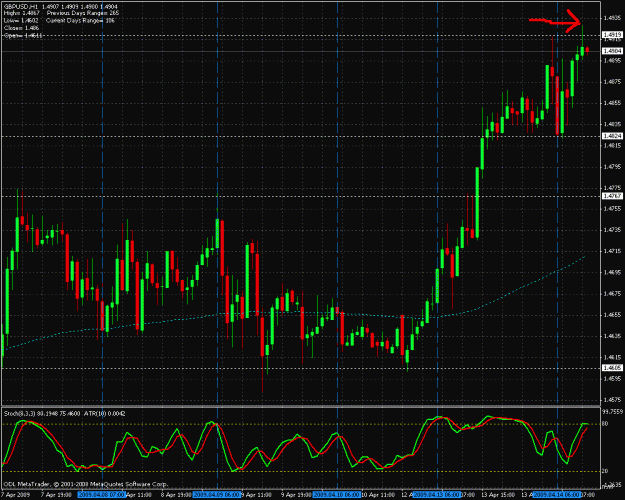The width and height of the screenshot is (625, 500).
Task: Select the 2009.04.10 06:00 date marker
Action: click(x=337, y=495)
